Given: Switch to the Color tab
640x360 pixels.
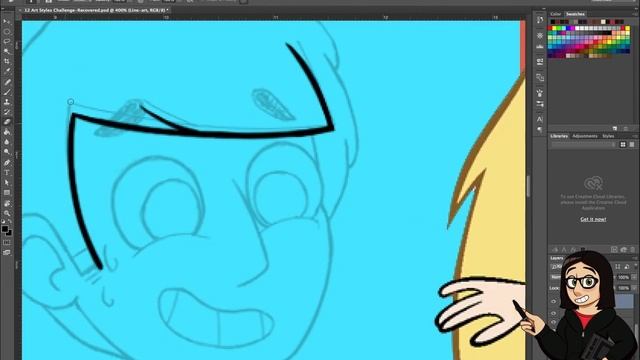Looking at the screenshot, I should tap(556, 14).
